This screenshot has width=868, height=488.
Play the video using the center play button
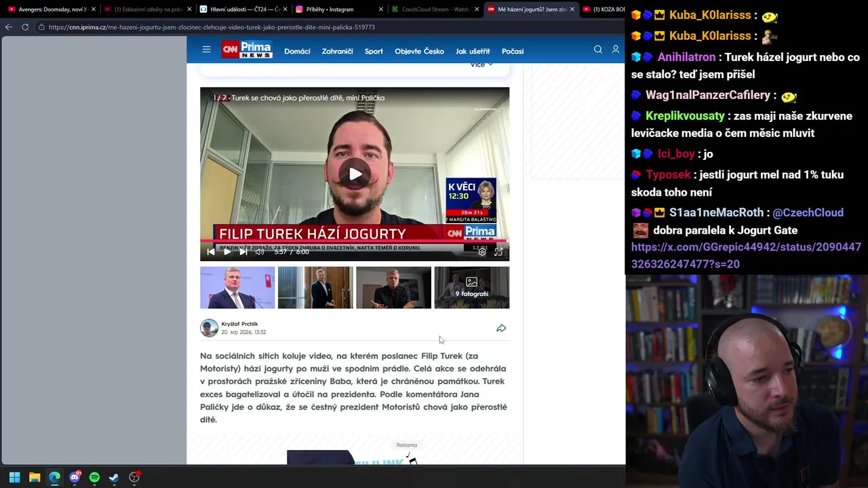point(355,174)
